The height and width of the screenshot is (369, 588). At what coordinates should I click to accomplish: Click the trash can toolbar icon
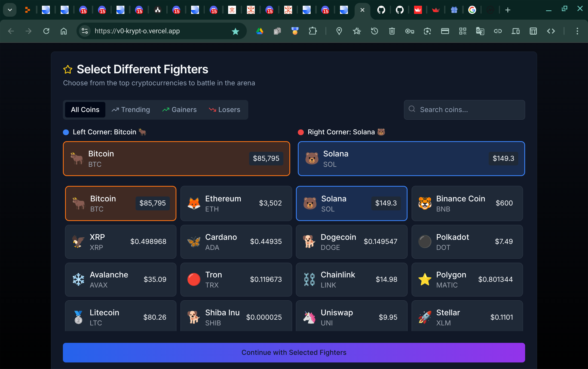click(392, 31)
